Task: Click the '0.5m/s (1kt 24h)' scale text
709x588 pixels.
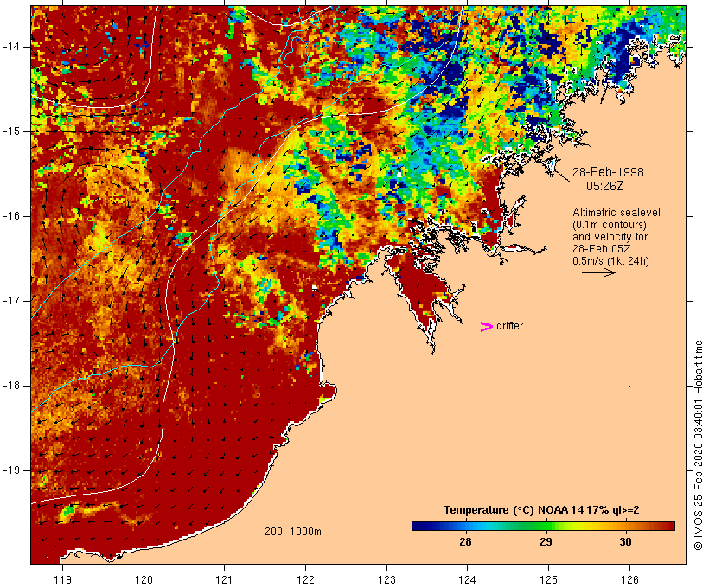Action: (611, 261)
